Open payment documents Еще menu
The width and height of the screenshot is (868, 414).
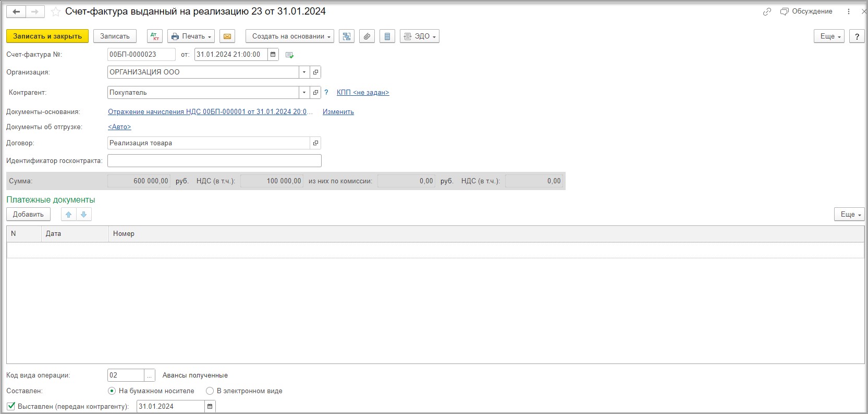(849, 214)
